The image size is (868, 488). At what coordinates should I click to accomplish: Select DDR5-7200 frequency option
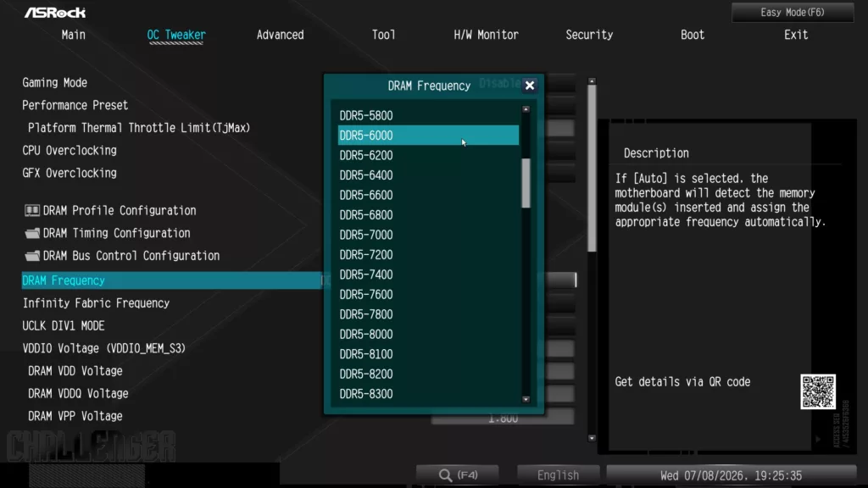coord(428,254)
